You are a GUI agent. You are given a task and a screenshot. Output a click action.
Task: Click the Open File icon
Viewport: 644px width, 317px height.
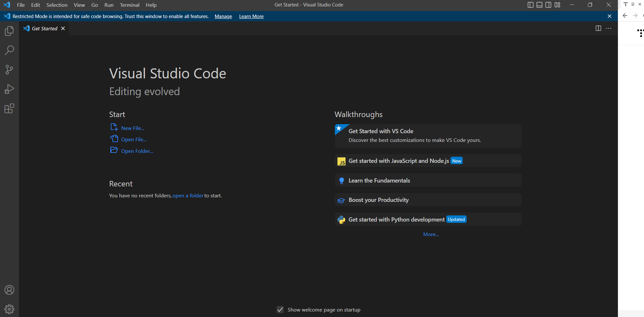114,139
